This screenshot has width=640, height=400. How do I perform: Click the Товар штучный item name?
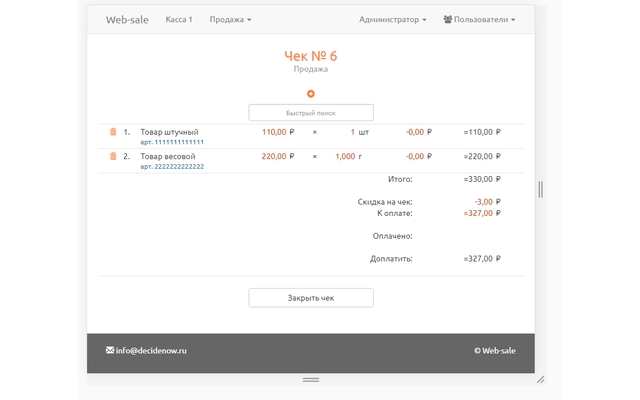[x=169, y=132]
